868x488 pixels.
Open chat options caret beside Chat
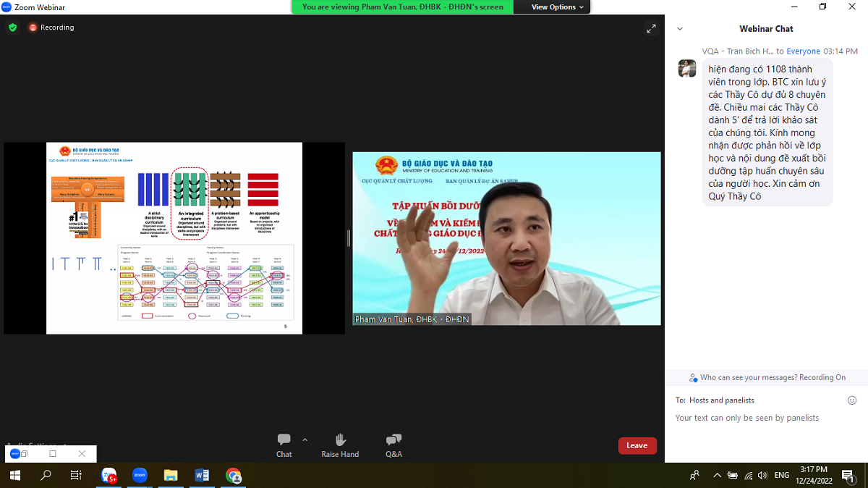tap(305, 439)
